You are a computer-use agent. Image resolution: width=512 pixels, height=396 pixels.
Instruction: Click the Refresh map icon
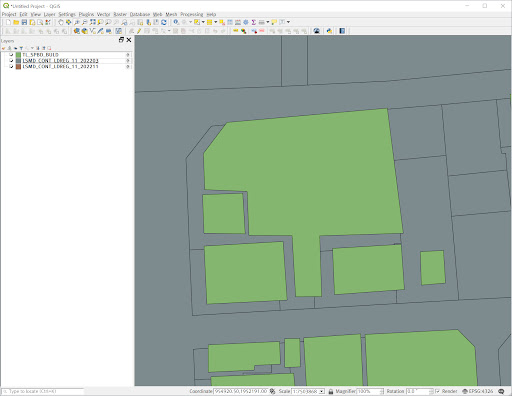[x=164, y=22]
